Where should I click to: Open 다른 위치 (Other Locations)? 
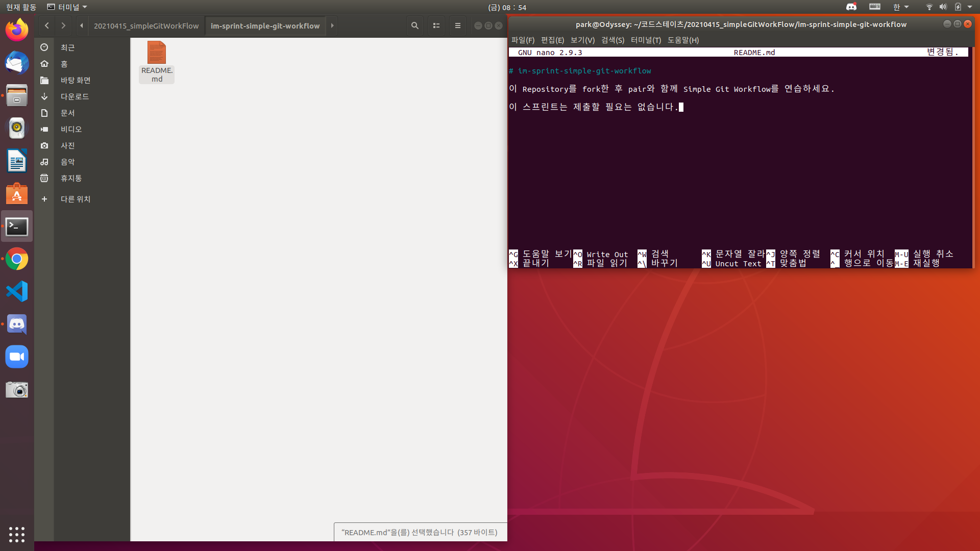tap(75, 199)
